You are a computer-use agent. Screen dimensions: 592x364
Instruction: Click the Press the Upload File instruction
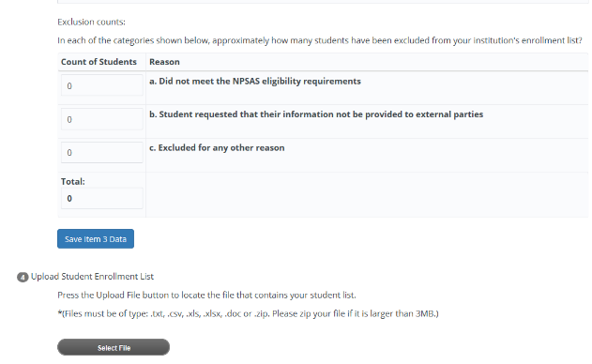pos(206,295)
